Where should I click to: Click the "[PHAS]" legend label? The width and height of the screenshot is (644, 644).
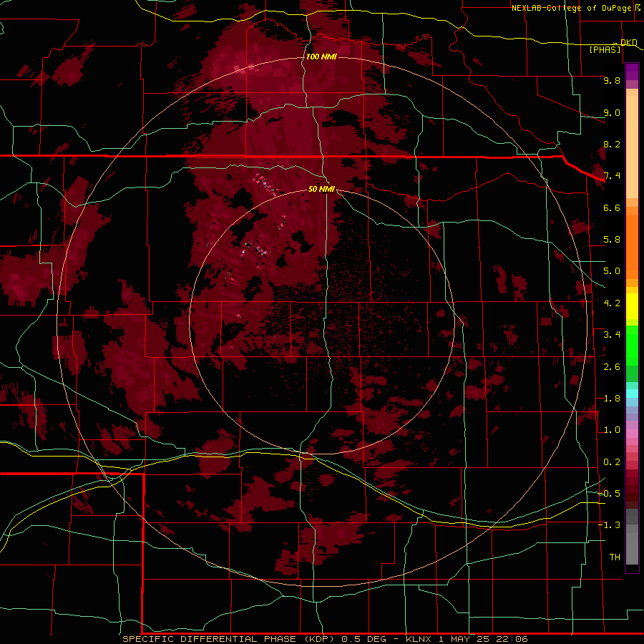coord(605,49)
